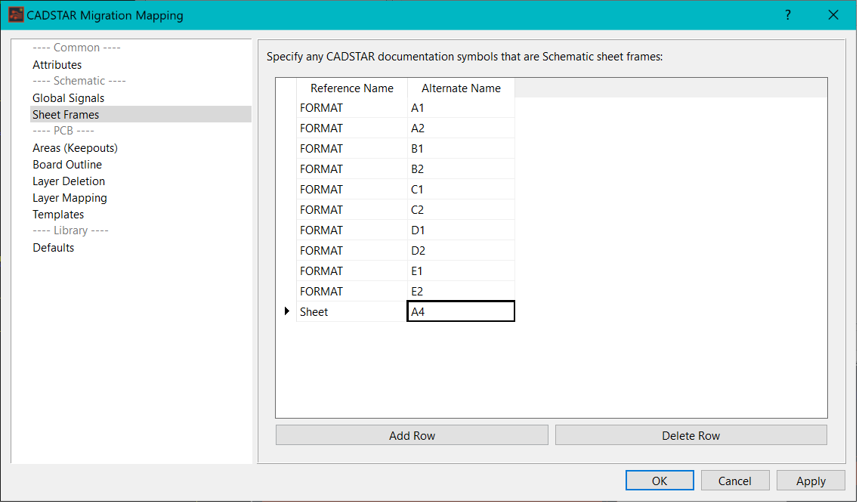Select the Alternate Name cell A1

pos(462,108)
